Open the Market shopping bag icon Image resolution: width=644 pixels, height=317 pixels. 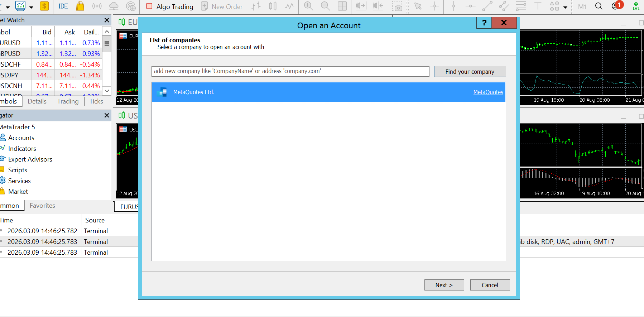[x=80, y=6]
